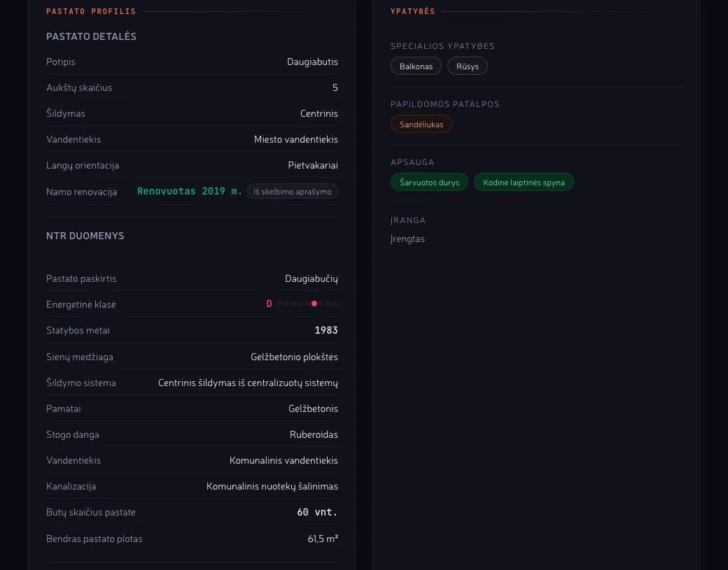
Task: Click the 'Daugiabučių' building purpose value
Action: (x=311, y=279)
